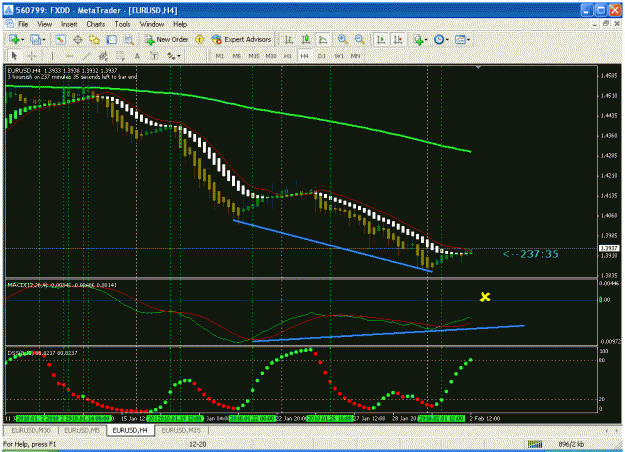This screenshot has width=625, height=452.
Task: Select the arrow cursor tool
Action: click(15, 56)
